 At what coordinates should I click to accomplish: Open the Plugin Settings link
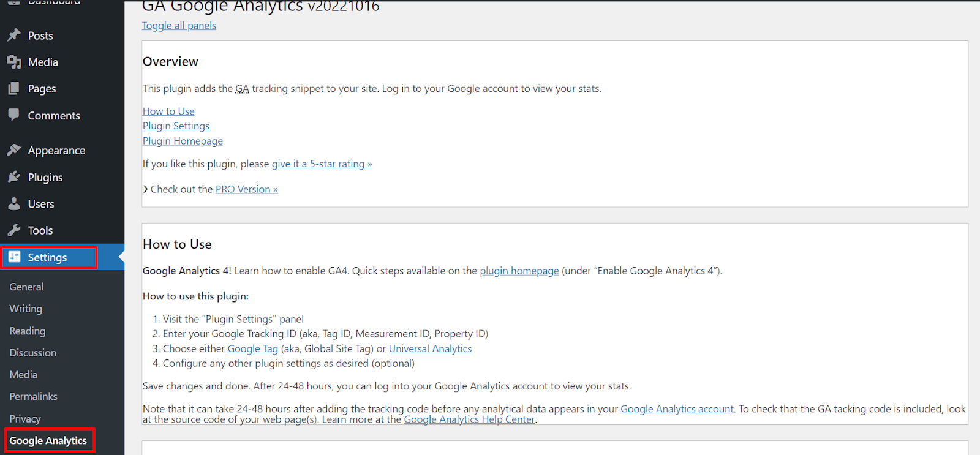(x=176, y=126)
